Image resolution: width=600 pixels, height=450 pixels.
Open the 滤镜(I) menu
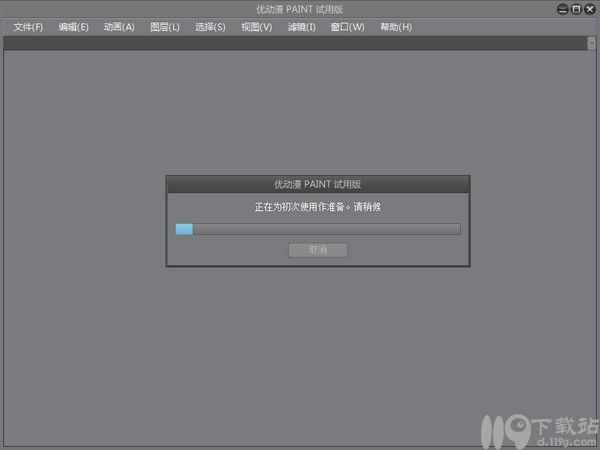click(302, 27)
